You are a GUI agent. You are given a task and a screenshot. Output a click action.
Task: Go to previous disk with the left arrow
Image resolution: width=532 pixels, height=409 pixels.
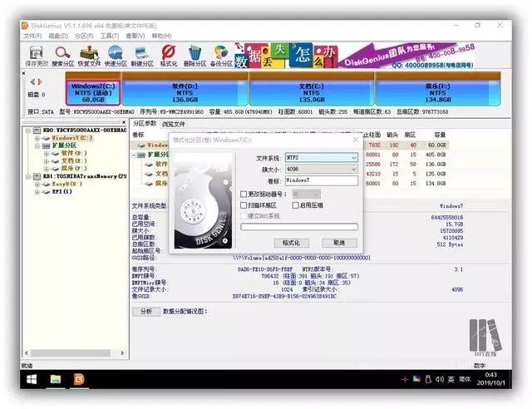click(x=32, y=81)
